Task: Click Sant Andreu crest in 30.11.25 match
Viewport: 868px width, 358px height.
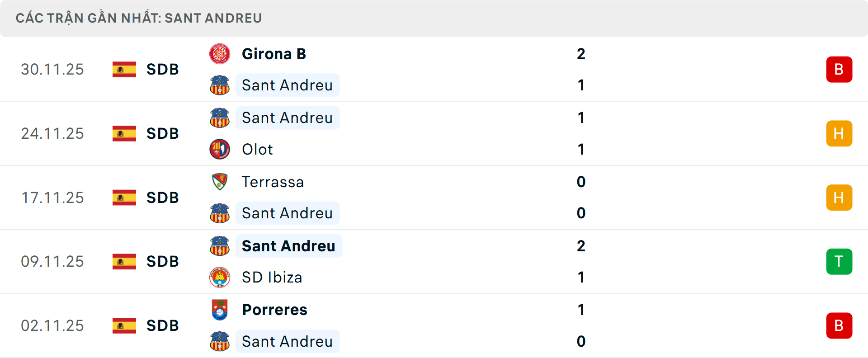Action: [220, 85]
